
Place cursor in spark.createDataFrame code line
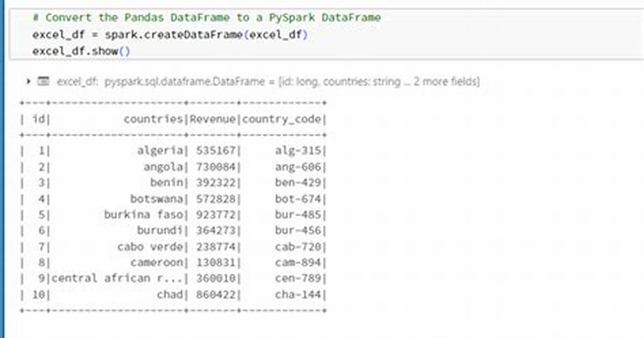(170, 34)
